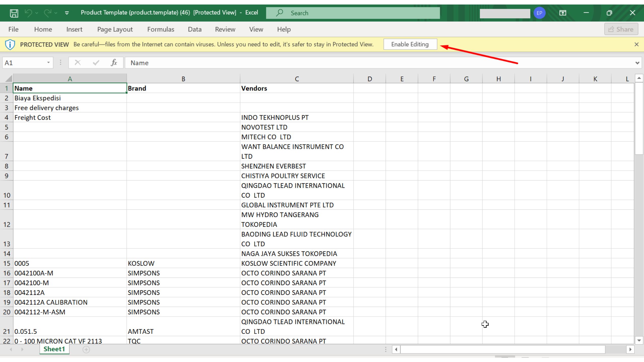Click cell NAGA JAYA SUKSES TOKOPEDIA
Viewport: 644px width, 362px height.
[x=297, y=254]
